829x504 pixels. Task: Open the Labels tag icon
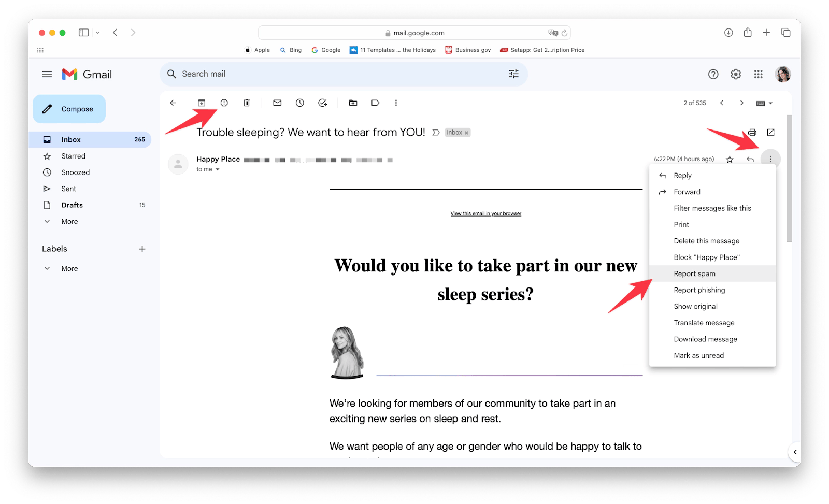376,103
